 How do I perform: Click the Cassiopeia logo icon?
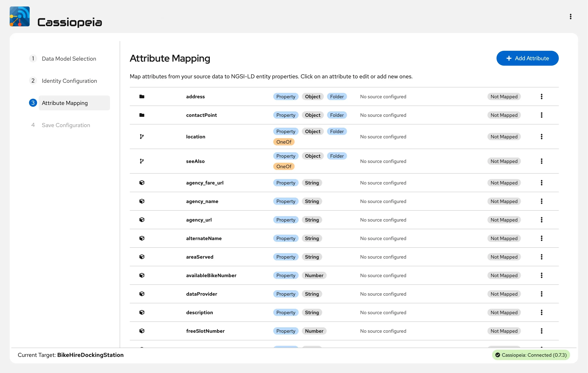click(x=20, y=16)
